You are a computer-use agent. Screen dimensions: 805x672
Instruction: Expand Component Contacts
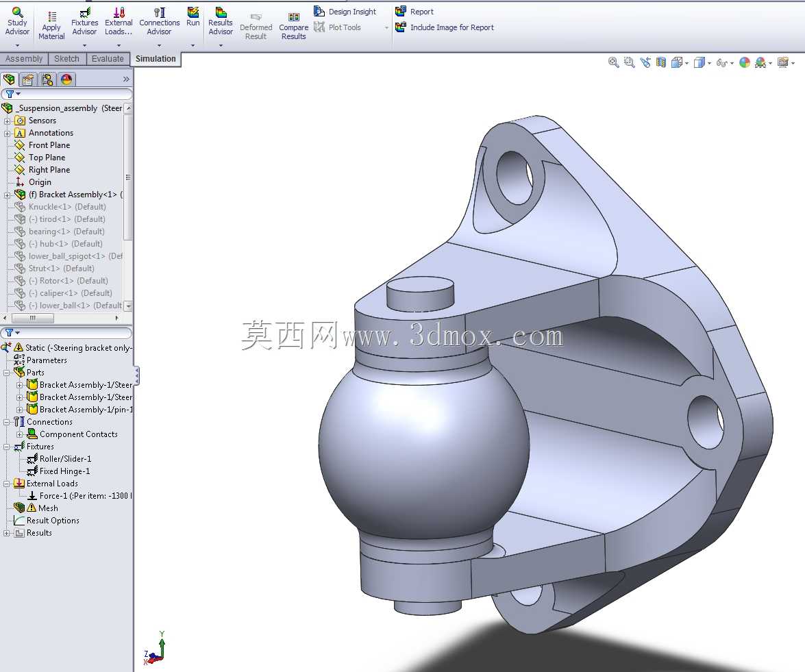pyautogui.click(x=19, y=435)
